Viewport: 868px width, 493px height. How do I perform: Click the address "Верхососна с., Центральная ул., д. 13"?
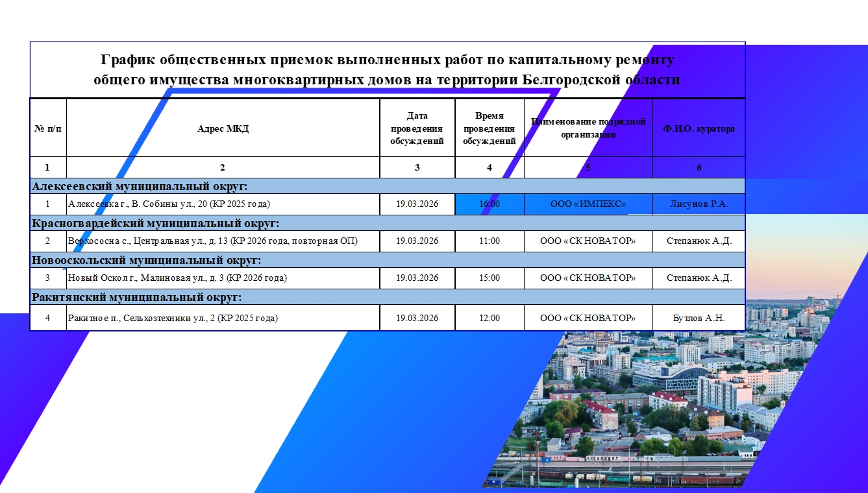pyautogui.click(x=149, y=241)
